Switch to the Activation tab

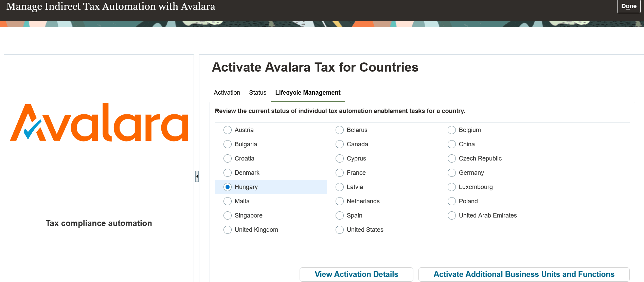(227, 93)
